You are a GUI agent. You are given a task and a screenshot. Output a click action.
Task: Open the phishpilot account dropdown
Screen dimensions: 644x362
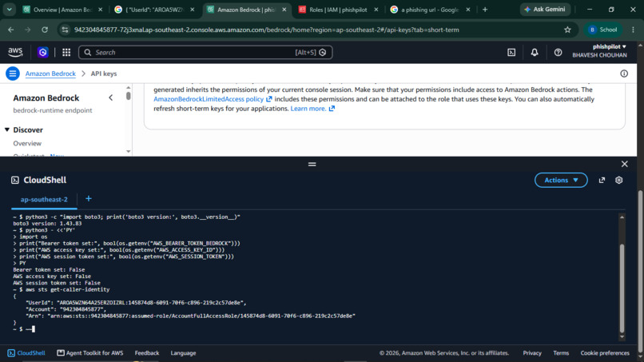pos(610,47)
